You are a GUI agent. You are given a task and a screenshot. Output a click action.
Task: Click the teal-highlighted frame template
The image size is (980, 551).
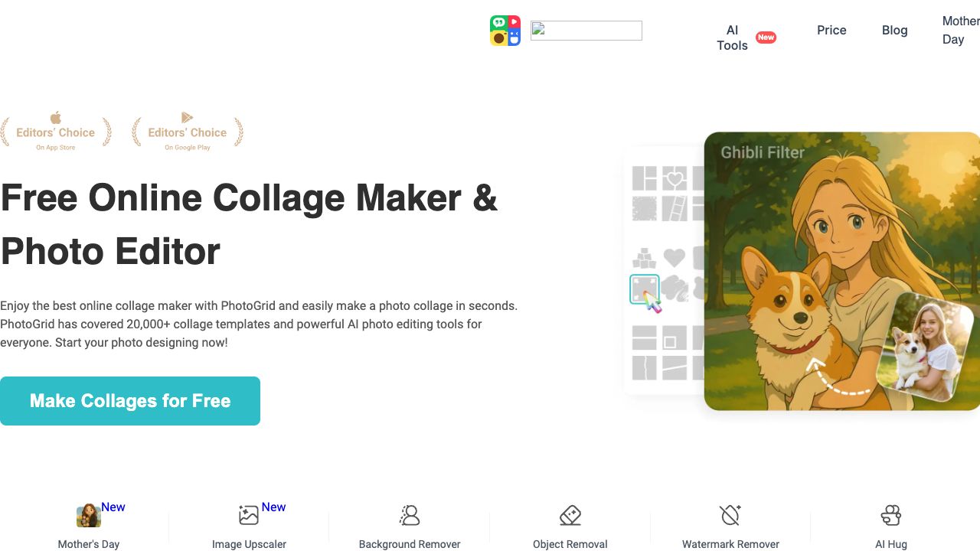(645, 289)
